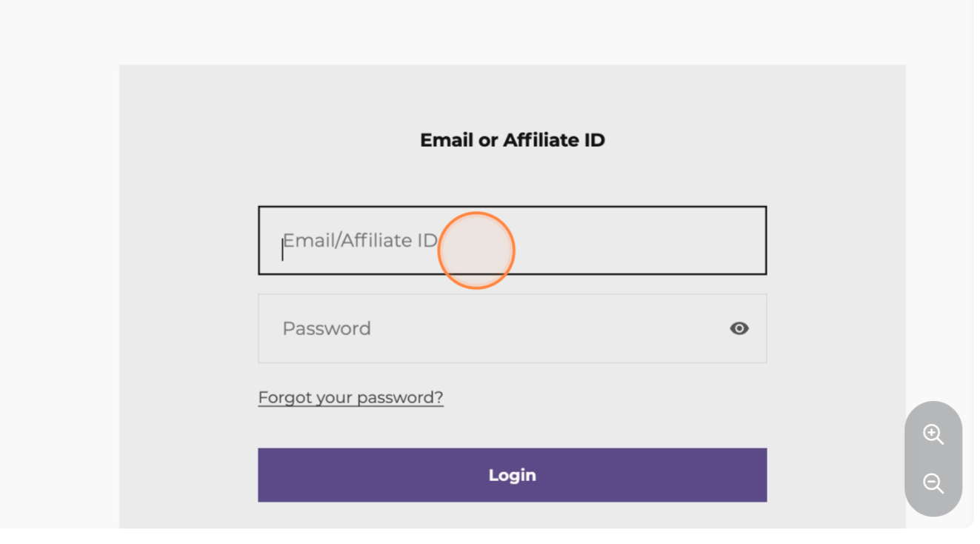Click the zoom in magnifier icon
This screenshot has height=544, width=980.
pos(933,434)
